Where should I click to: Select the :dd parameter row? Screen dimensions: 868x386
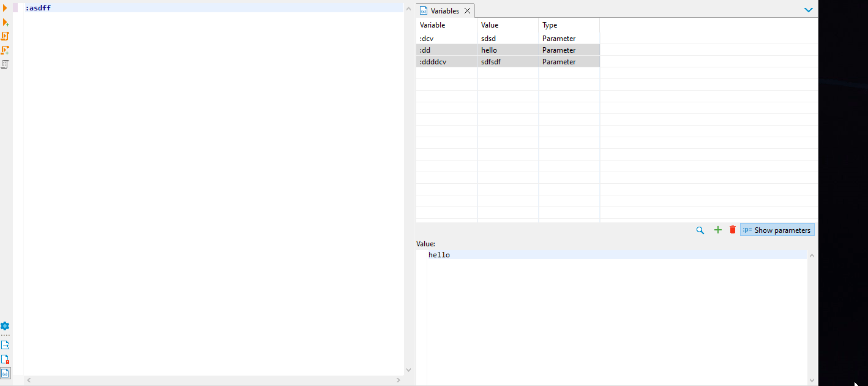click(x=447, y=50)
